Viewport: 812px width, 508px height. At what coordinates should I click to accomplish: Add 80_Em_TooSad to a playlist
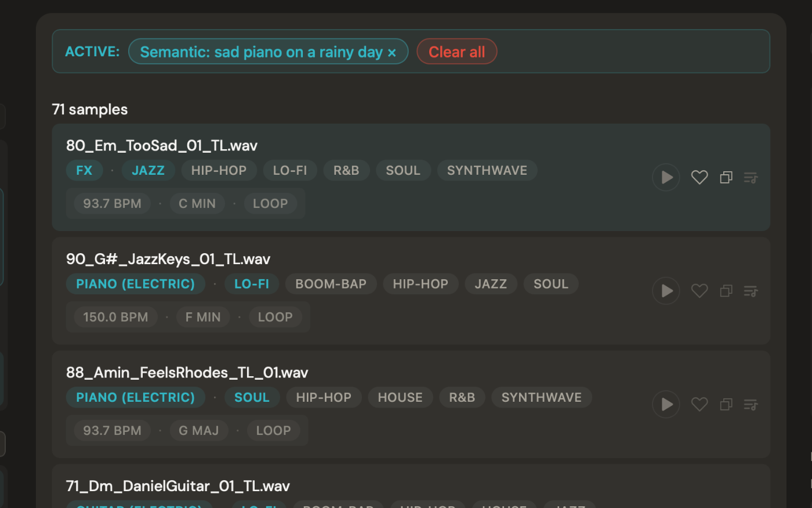point(751,177)
